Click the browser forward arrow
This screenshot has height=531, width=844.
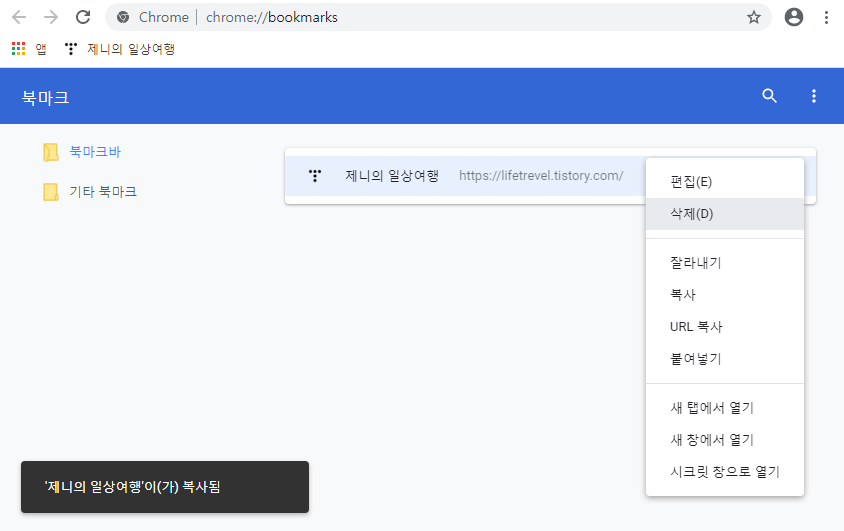coord(51,17)
